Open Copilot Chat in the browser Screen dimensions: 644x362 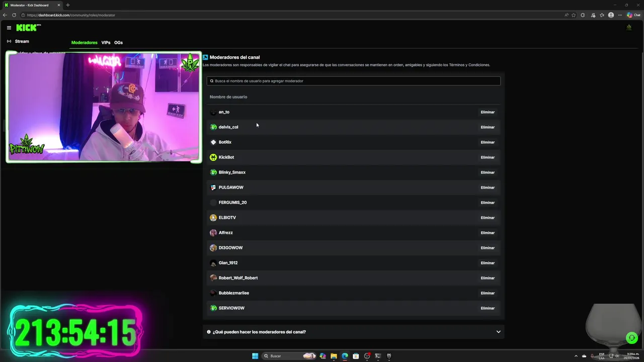633,15
